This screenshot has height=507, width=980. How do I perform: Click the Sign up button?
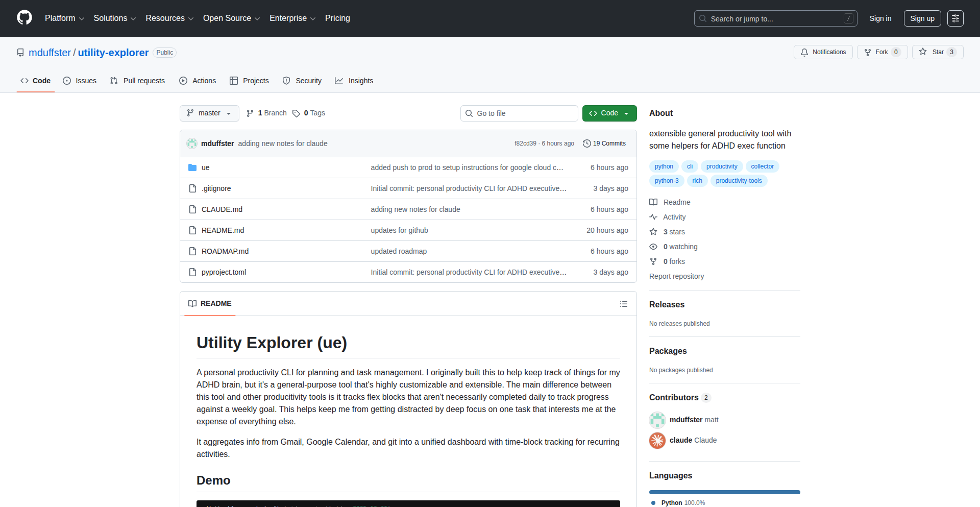(x=922, y=18)
